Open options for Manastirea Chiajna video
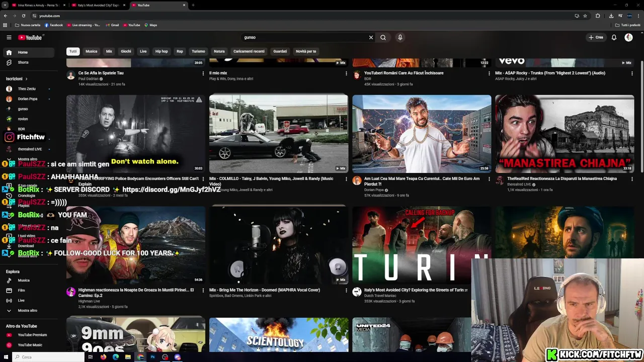This screenshot has width=644, height=362. pos(632,179)
